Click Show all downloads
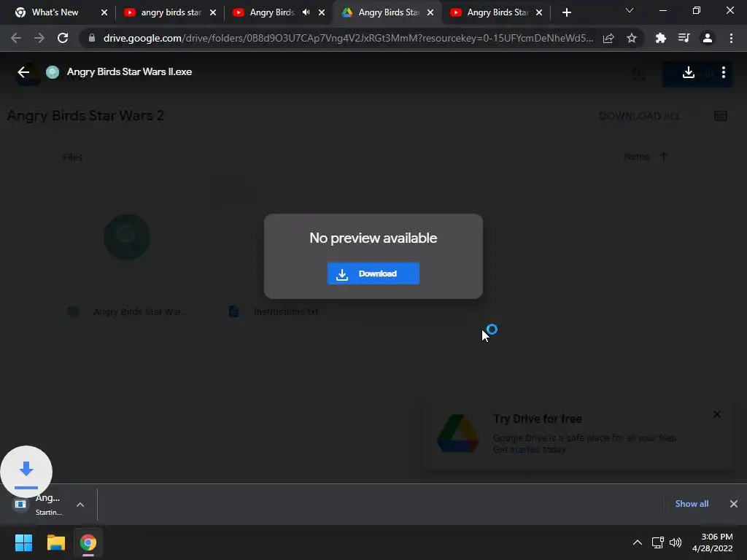Viewport: 747px width, 560px height. tap(692, 504)
